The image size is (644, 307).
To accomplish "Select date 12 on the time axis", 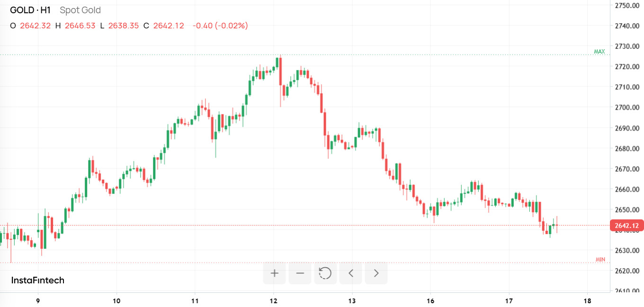I will 273,301.
